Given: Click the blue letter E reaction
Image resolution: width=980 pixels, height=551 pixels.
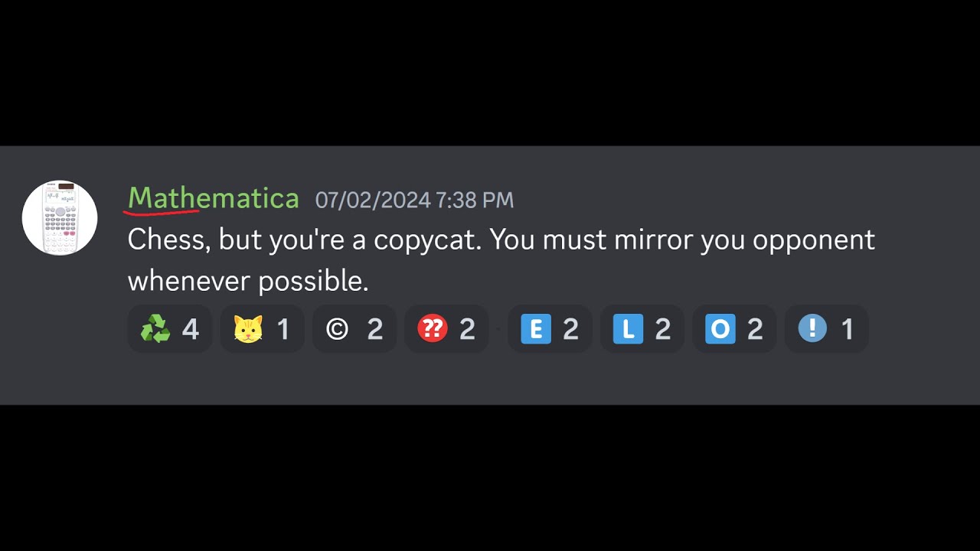Looking at the screenshot, I should (550, 329).
